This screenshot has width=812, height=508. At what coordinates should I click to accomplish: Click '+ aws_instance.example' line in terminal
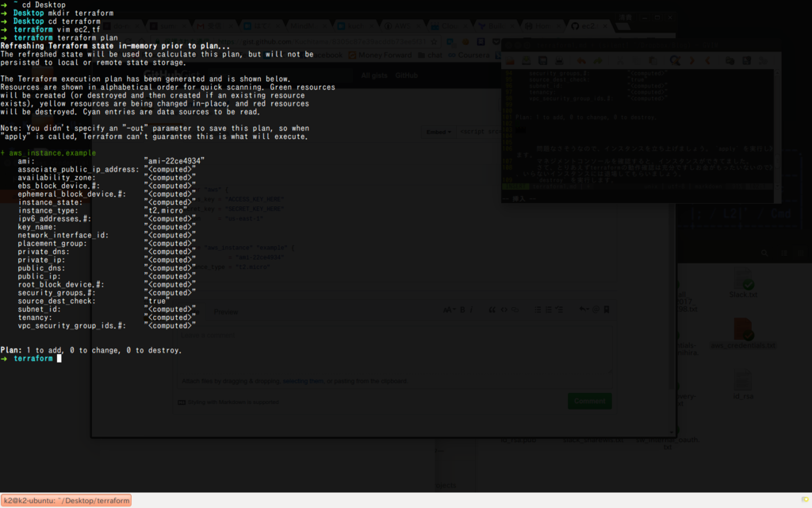coord(48,153)
